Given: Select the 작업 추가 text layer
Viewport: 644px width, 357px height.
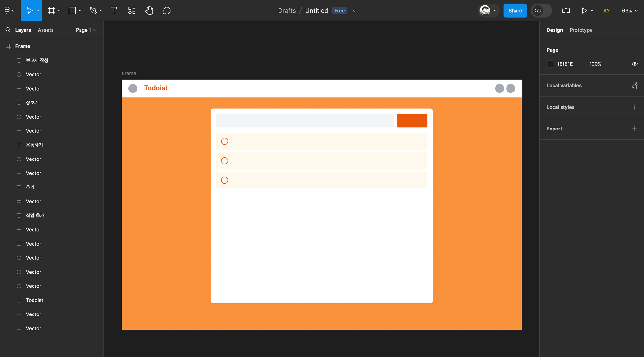Looking at the screenshot, I should (x=52, y=215).
